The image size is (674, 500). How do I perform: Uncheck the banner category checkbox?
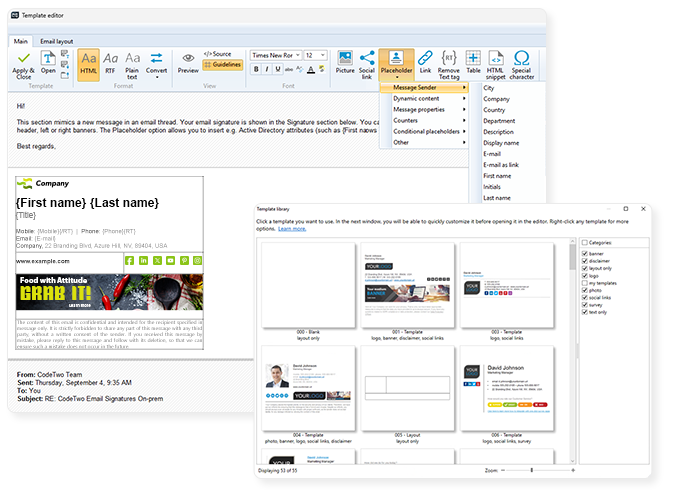click(x=585, y=254)
